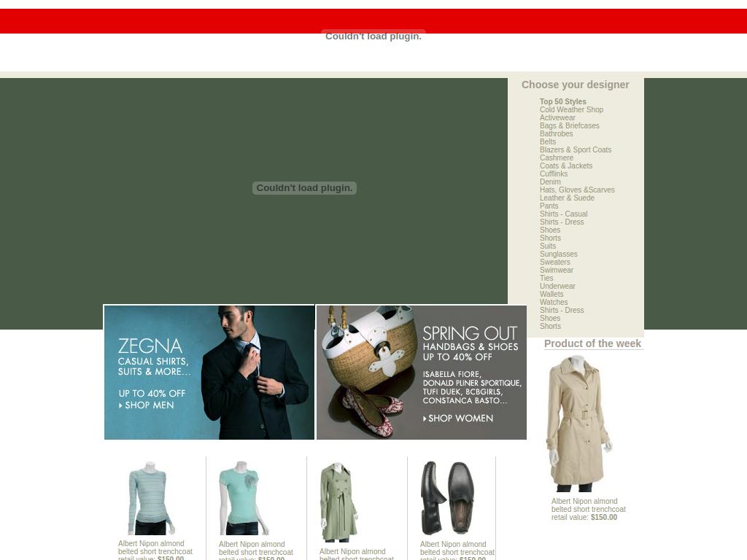Click the plugin placeholder in the green area

[304, 188]
